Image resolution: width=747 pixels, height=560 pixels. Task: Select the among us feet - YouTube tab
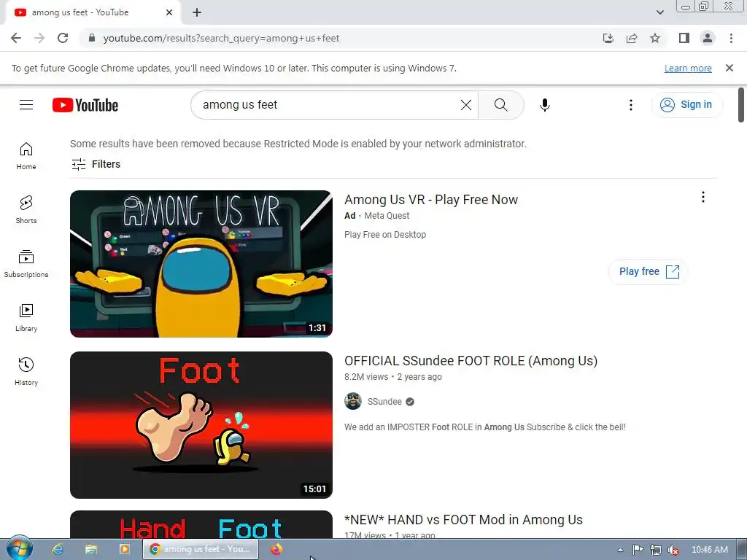pos(93,12)
